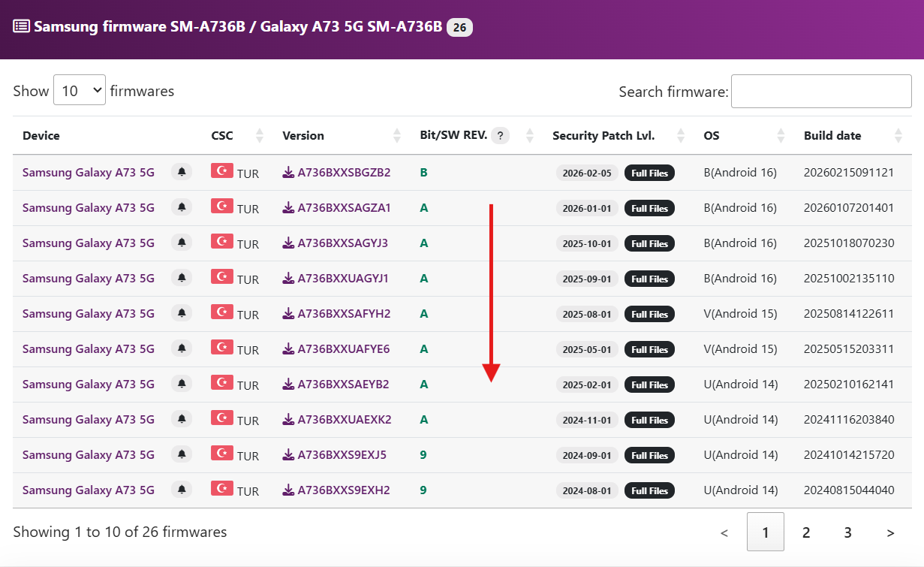Click security patch date 2024-09-01

[587, 455]
